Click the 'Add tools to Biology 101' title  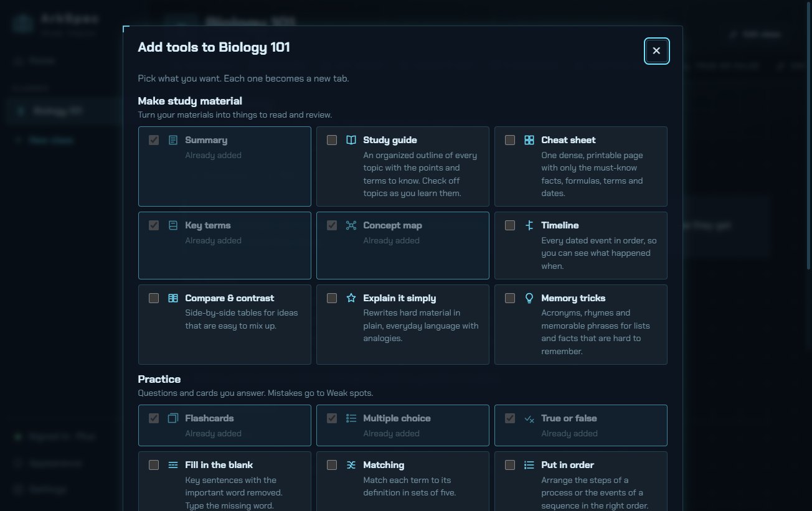tap(214, 47)
